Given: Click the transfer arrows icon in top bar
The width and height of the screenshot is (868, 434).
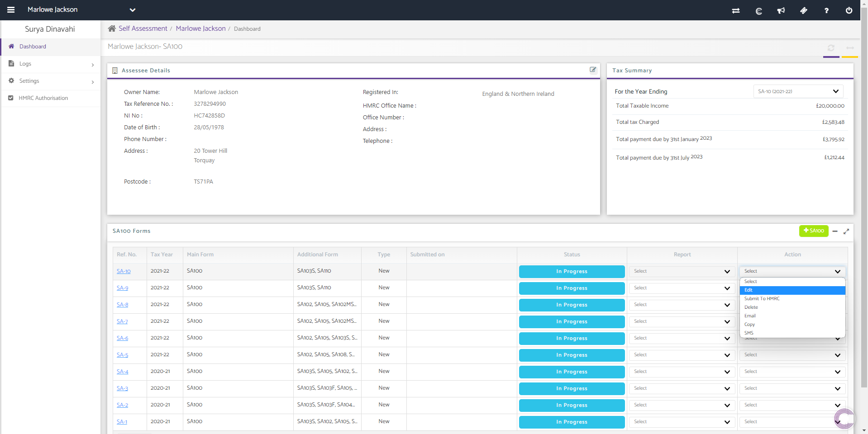Looking at the screenshot, I should 736,10.
